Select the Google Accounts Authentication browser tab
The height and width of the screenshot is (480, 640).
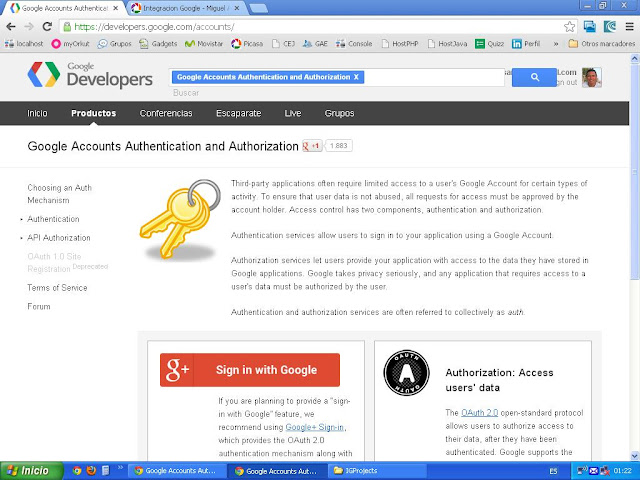(x=64, y=8)
